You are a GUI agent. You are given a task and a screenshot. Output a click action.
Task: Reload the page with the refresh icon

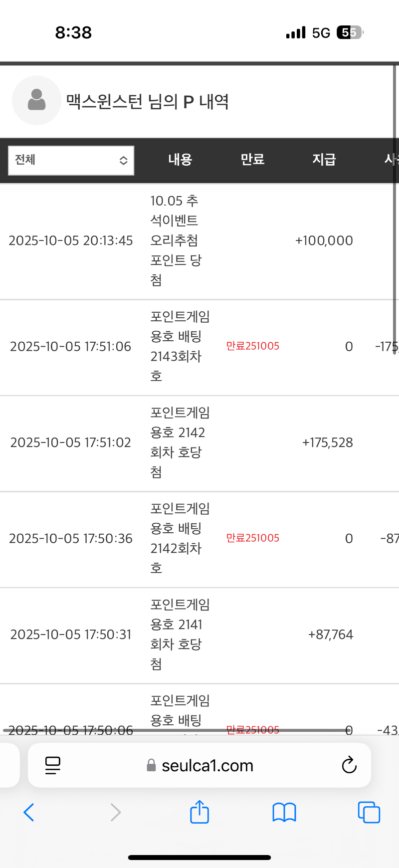(349, 765)
